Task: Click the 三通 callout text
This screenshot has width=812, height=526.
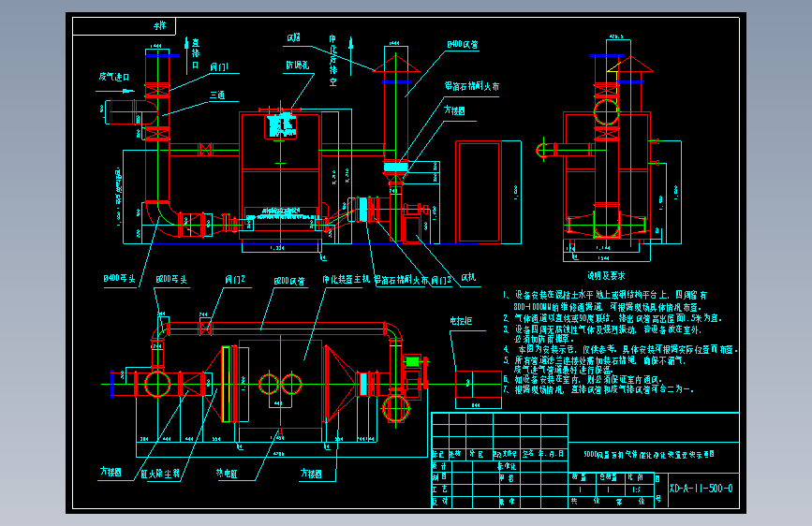Action: point(217,95)
